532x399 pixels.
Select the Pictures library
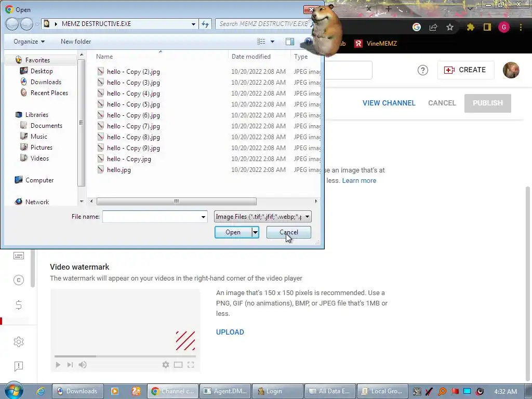click(41, 147)
